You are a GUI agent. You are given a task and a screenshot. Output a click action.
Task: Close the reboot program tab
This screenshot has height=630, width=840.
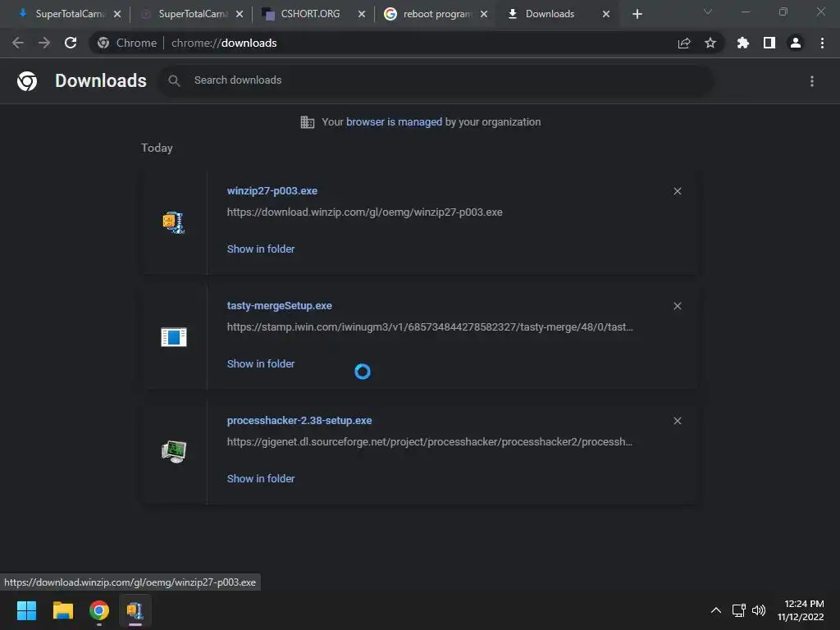click(x=484, y=14)
